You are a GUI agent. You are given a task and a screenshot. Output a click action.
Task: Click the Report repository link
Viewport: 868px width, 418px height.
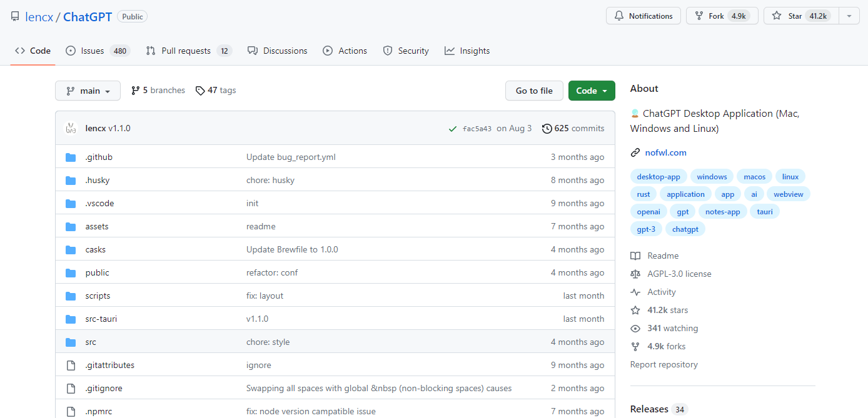tap(664, 365)
